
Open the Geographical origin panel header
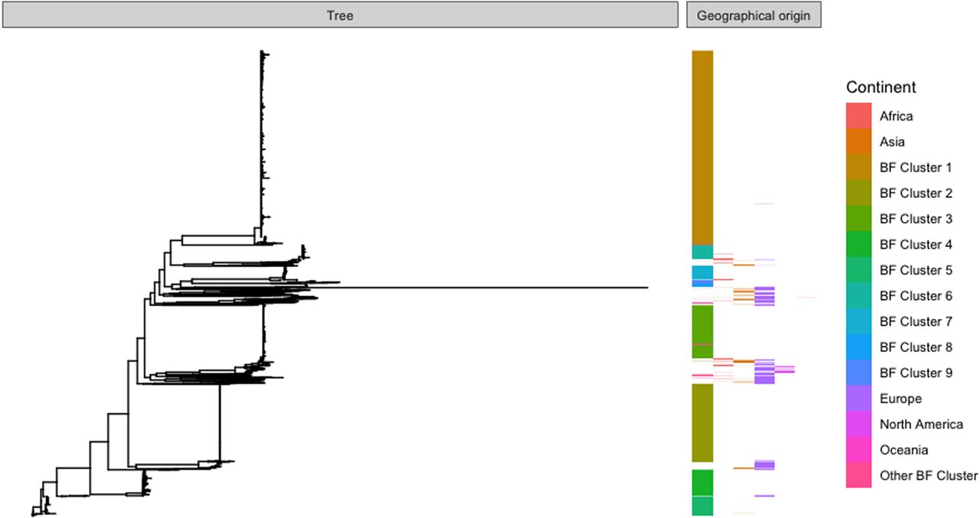point(753,15)
